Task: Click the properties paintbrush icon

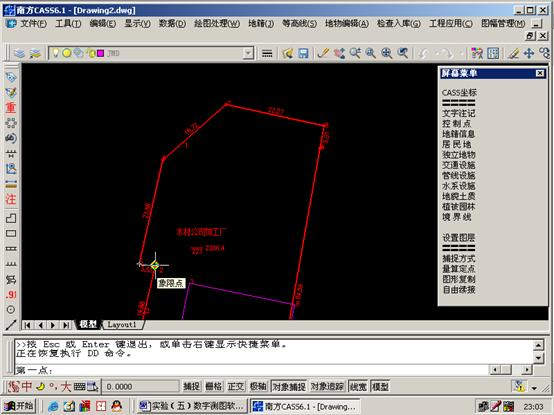Action: click(x=476, y=53)
